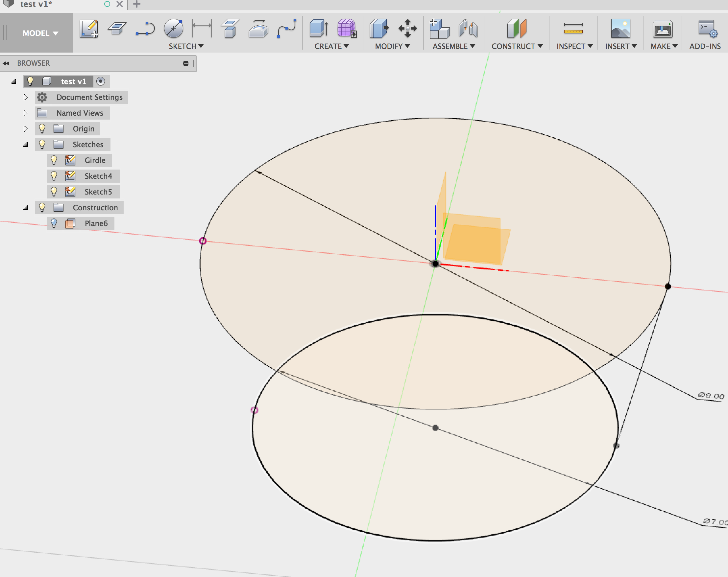Collapse the Sketches folder
Image resolution: width=728 pixels, height=577 pixels.
click(x=25, y=145)
